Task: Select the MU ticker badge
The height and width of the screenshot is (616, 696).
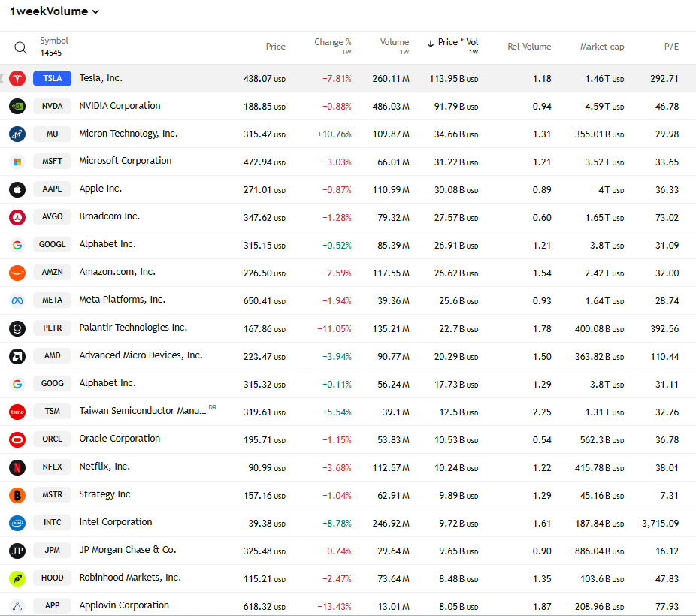Action: click(x=53, y=134)
